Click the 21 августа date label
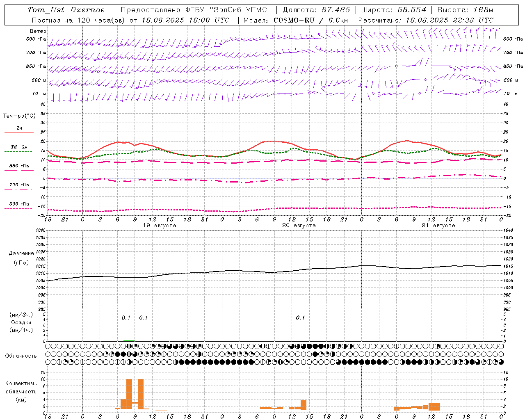 click(x=438, y=226)
